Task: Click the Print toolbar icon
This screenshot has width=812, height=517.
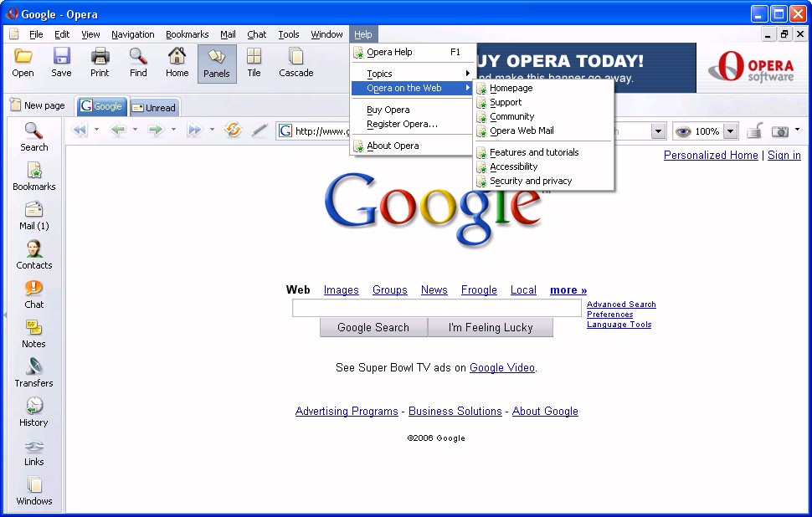Action: pyautogui.click(x=100, y=56)
